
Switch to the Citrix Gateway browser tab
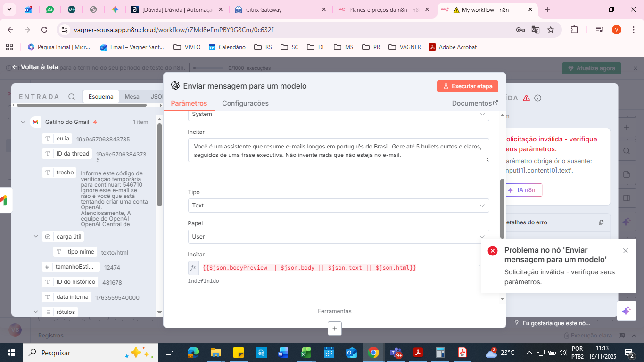[x=281, y=9]
